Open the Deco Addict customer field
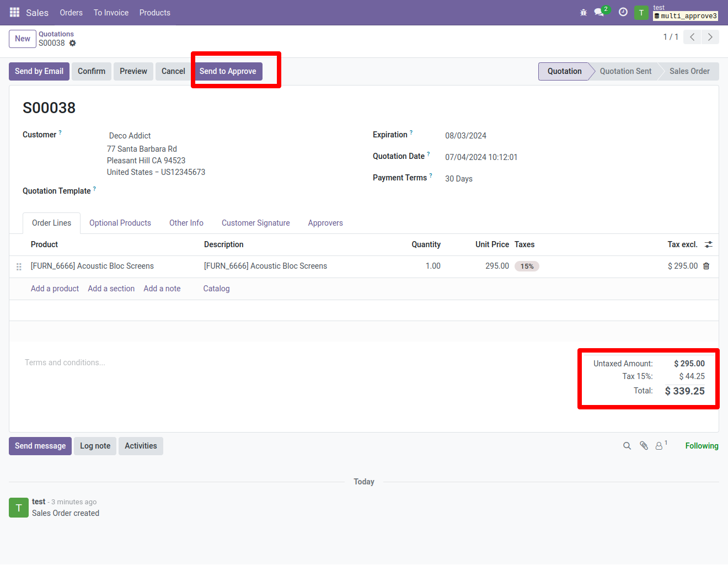The width and height of the screenshot is (728, 565). point(130,136)
